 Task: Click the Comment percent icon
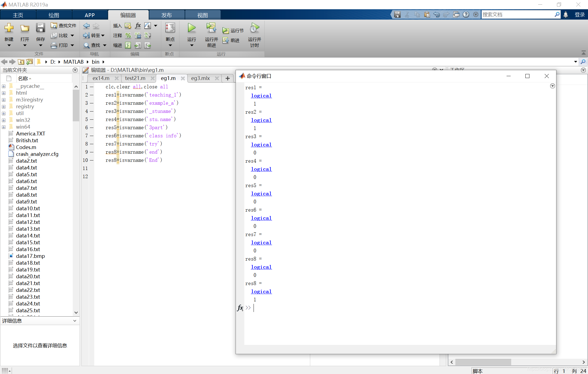pyautogui.click(x=128, y=35)
